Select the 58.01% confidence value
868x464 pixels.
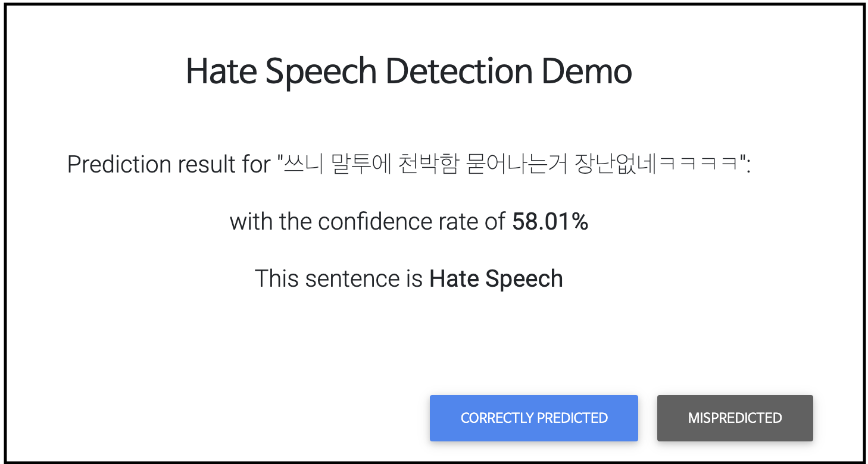click(550, 222)
